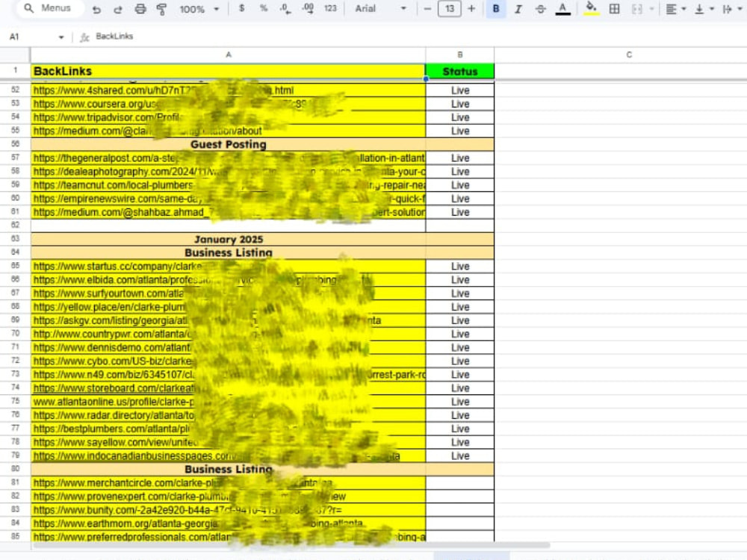The height and width of the screenshot is (560, 747).
Task: Click the merchantcircle.com cell
Action: click(x=228, y=483)
